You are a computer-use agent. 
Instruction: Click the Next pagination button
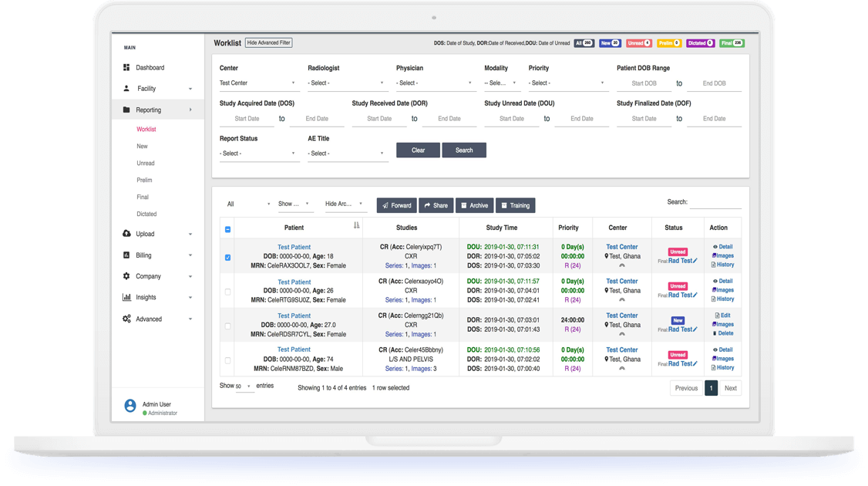(730, 388)
